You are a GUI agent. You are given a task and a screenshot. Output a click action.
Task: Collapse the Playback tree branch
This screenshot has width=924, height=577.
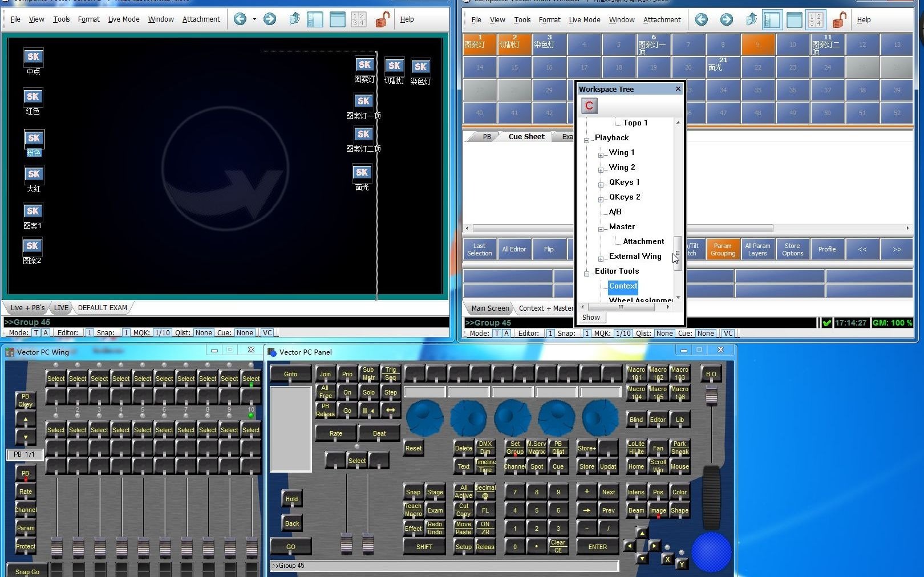tap(587, 140)
